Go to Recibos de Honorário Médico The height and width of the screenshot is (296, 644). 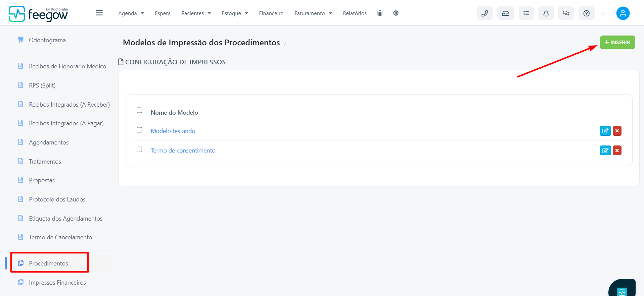[x=67, y=66]
